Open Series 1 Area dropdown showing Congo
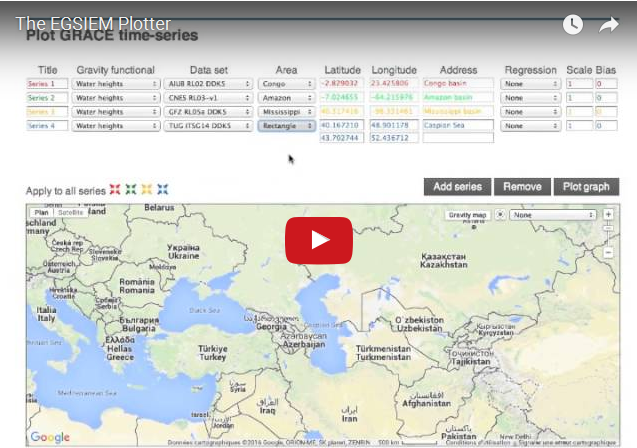Viewport: 637px width, 448px height. (x=287, y=84)
